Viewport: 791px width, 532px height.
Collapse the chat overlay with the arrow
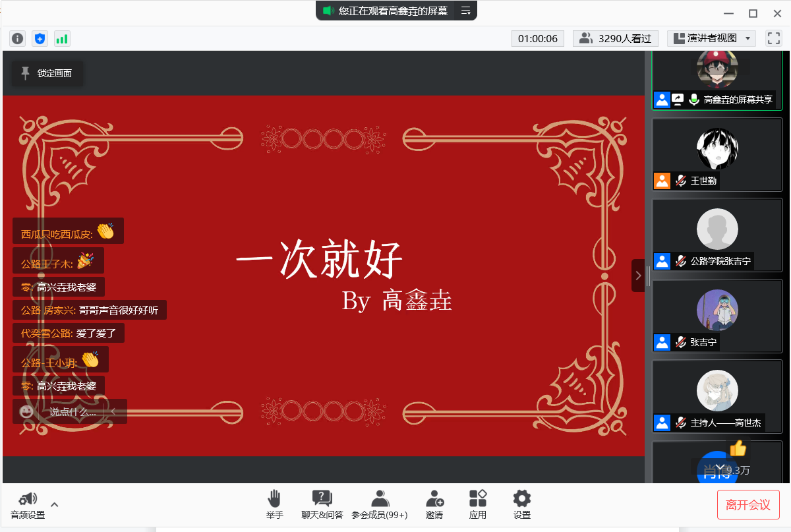point(114,411)
